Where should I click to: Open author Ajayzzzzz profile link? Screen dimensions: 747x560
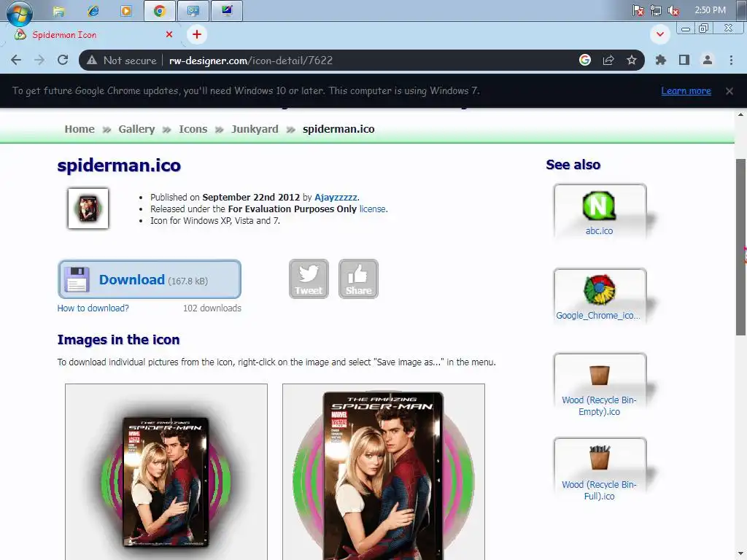[x=336, y=197]
